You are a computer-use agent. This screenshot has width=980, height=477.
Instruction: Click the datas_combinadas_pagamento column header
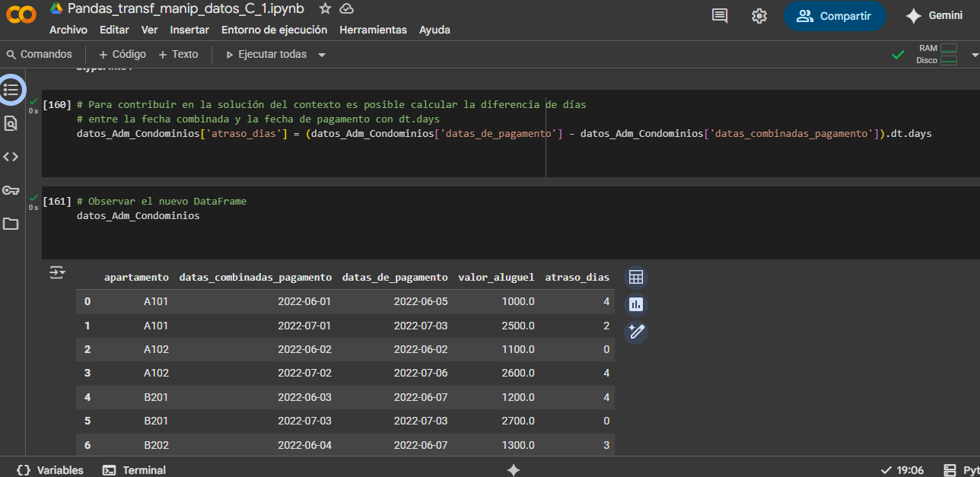pos(256,278)
